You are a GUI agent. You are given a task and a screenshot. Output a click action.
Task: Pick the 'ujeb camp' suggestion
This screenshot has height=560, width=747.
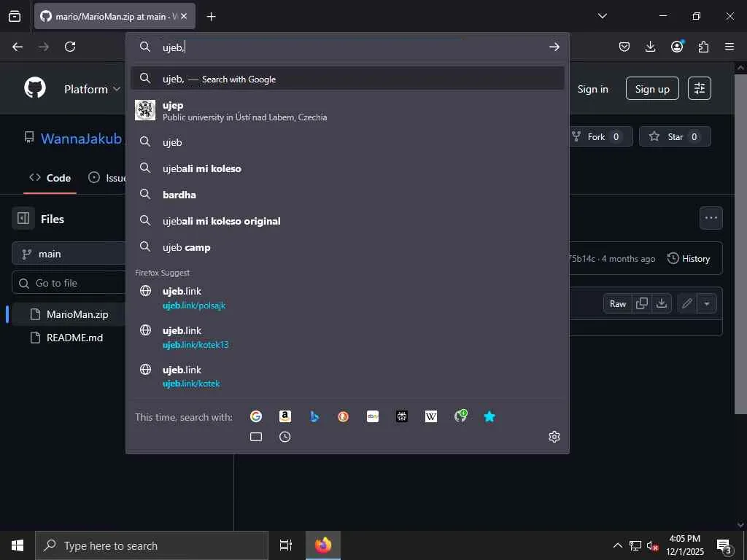[x=347, y=247]
